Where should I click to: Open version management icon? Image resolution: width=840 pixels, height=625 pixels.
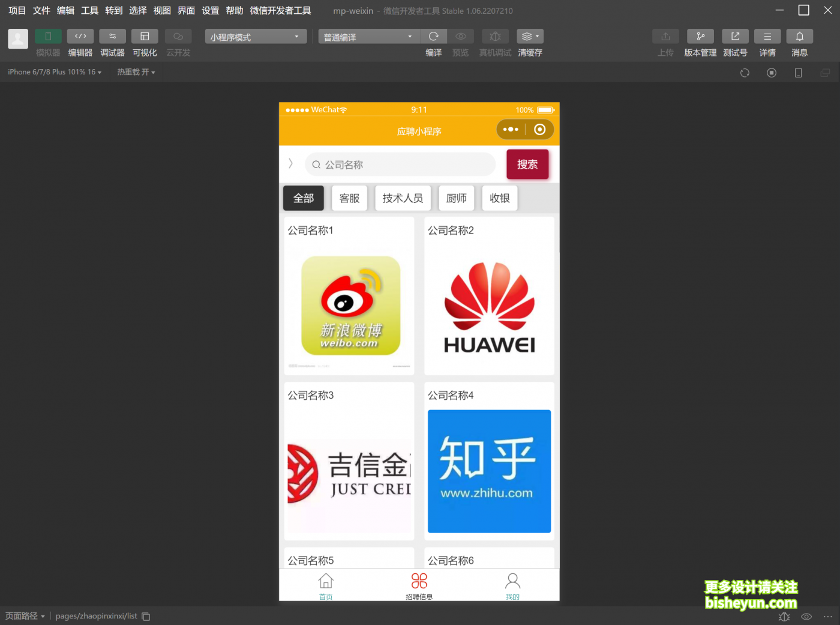point(700,37)
